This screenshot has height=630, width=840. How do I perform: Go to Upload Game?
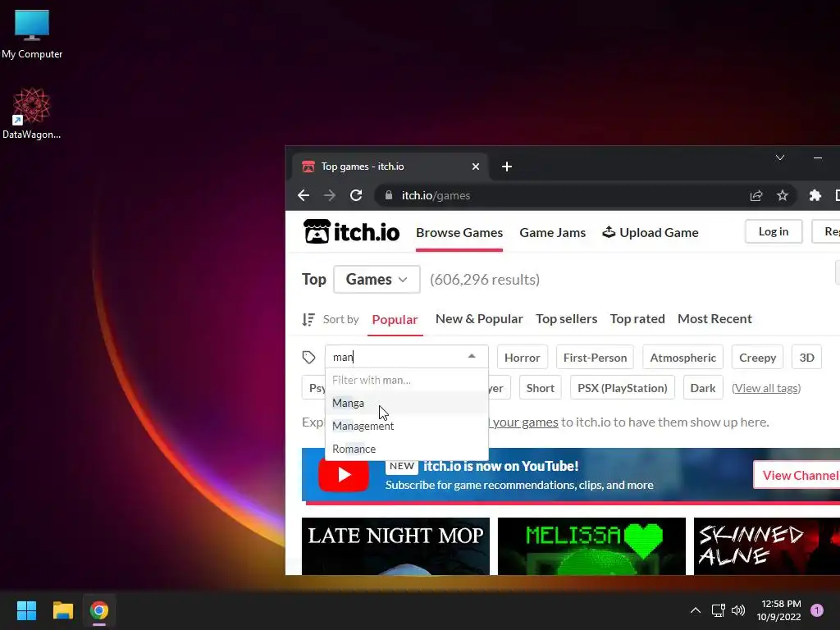tap(651, 232)
